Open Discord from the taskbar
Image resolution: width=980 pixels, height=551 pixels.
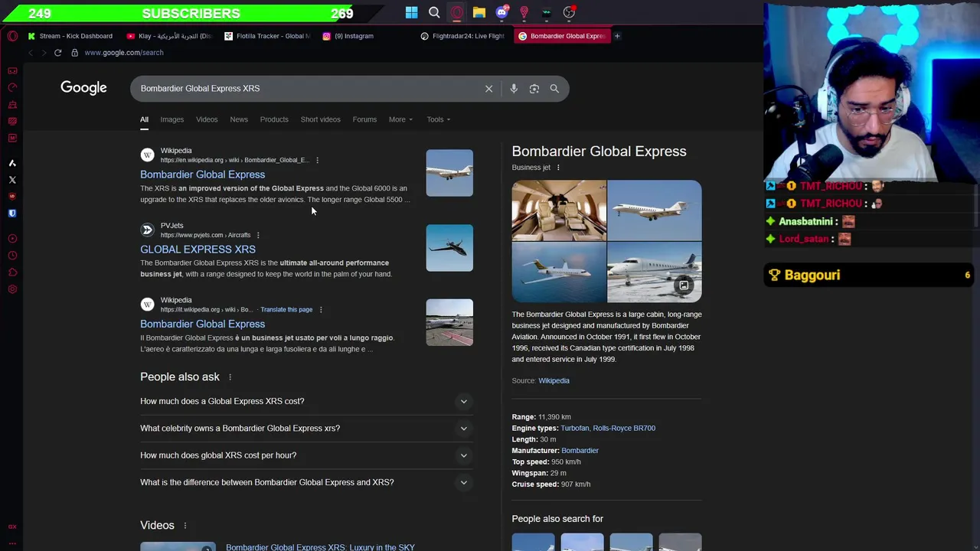[x=501, y=12]
